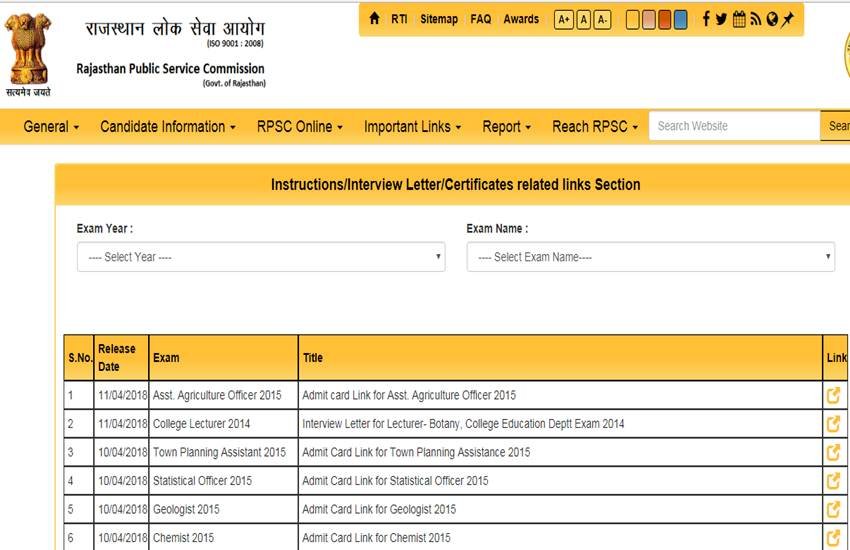The image size is (850, 550).
Task: Open the Important Links menu
Action: pyautogui.click(x=412, y=127)
